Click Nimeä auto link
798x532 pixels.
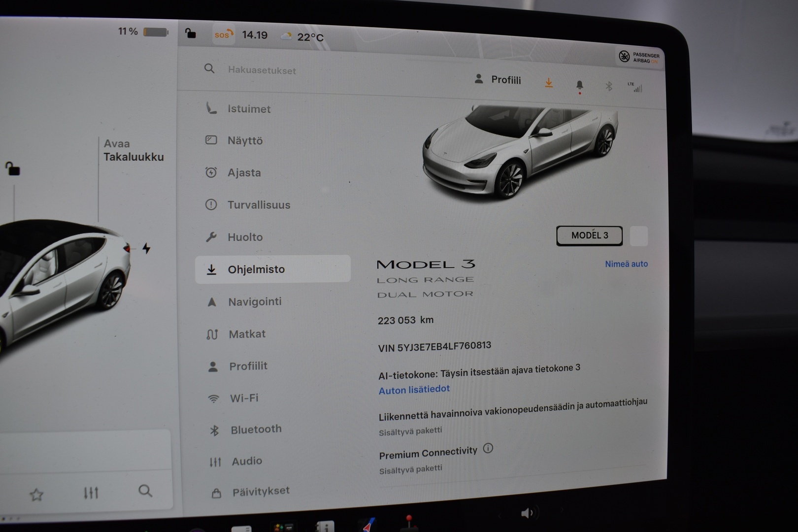pyautogui.click(x=626, y=264)
